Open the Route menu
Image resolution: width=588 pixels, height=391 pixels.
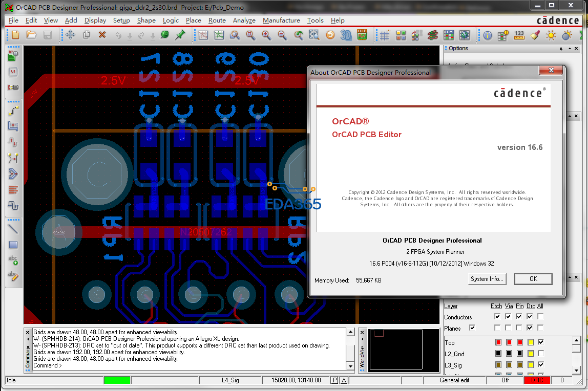point(217,20)
